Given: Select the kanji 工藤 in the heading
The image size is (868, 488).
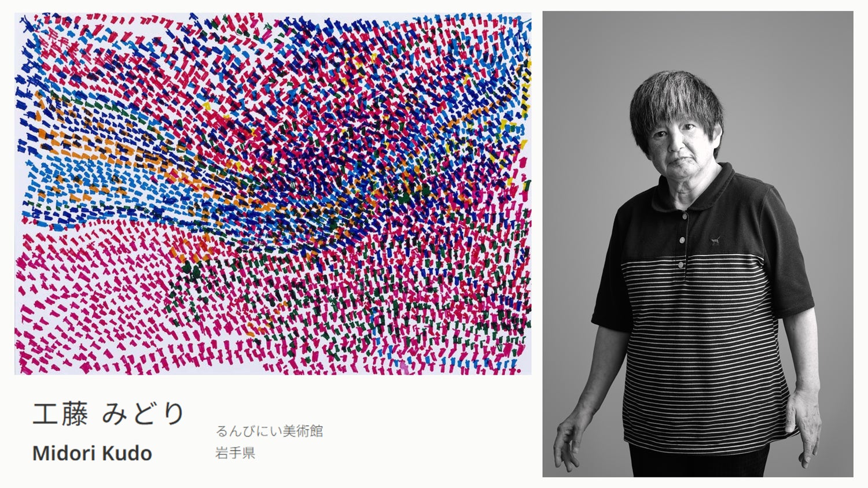Looking at the screenshot, I should pos(60,414).
